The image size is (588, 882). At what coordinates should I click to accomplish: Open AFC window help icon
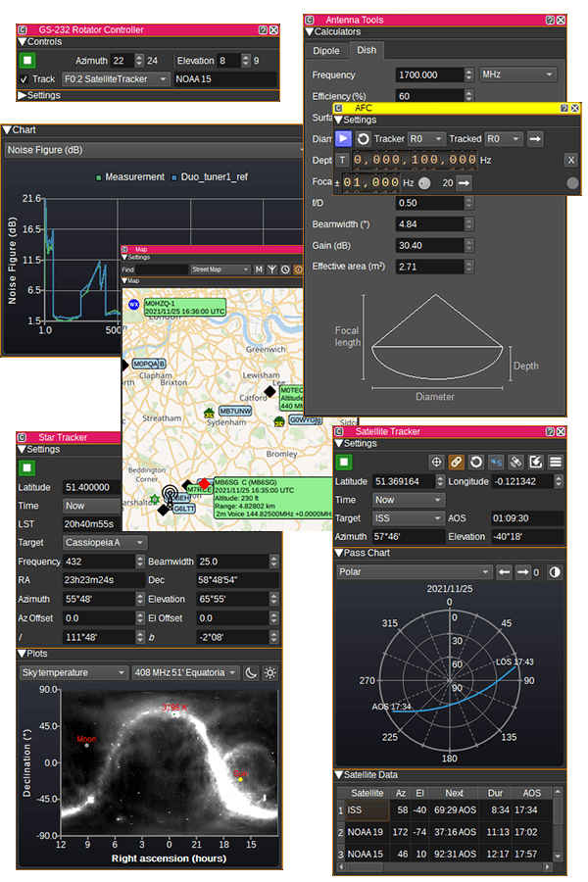point(564,108)
